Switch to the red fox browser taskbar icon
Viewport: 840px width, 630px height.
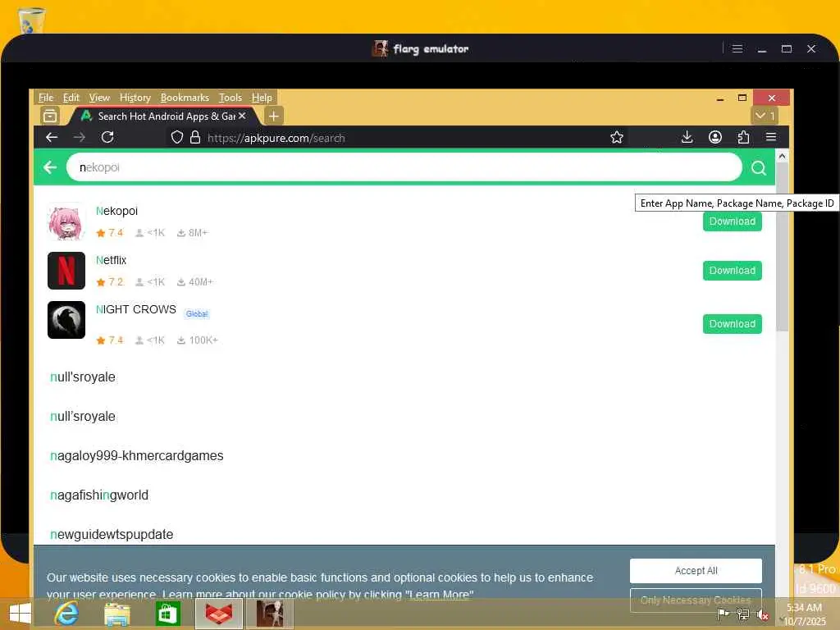pyautogui.click(x=218, y=614)
